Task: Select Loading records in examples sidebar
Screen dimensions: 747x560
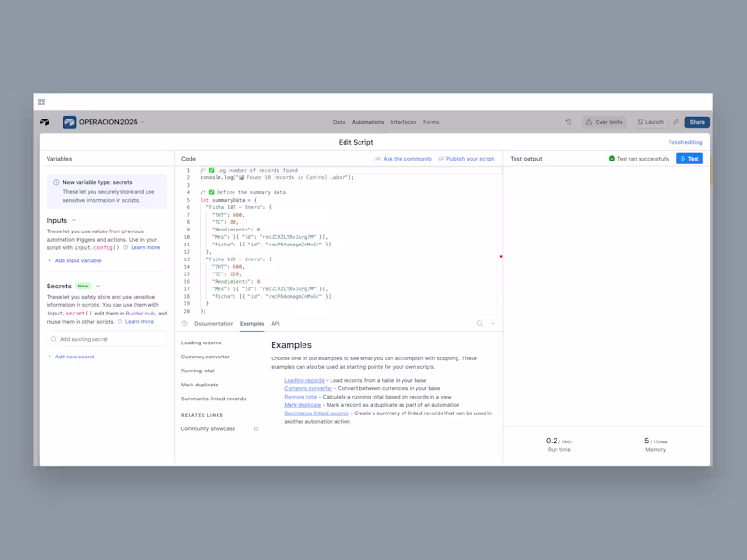Action: [201, 343]
